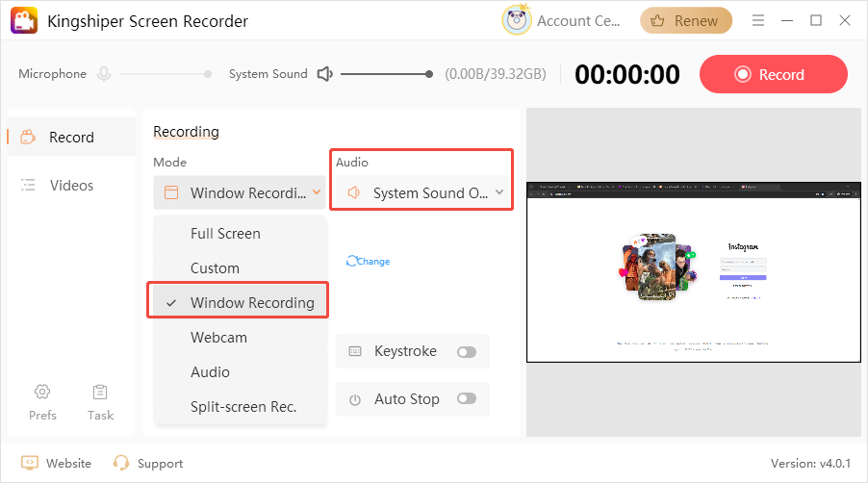Click the Version: v4.0.1 text
The image size is (868, 483).
click(x=810, y=464)
